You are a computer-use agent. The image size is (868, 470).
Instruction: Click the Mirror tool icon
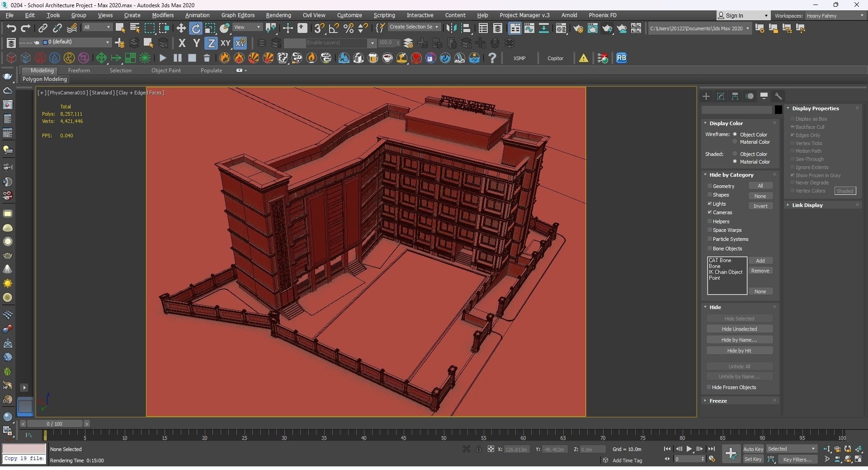pos(451,28)
